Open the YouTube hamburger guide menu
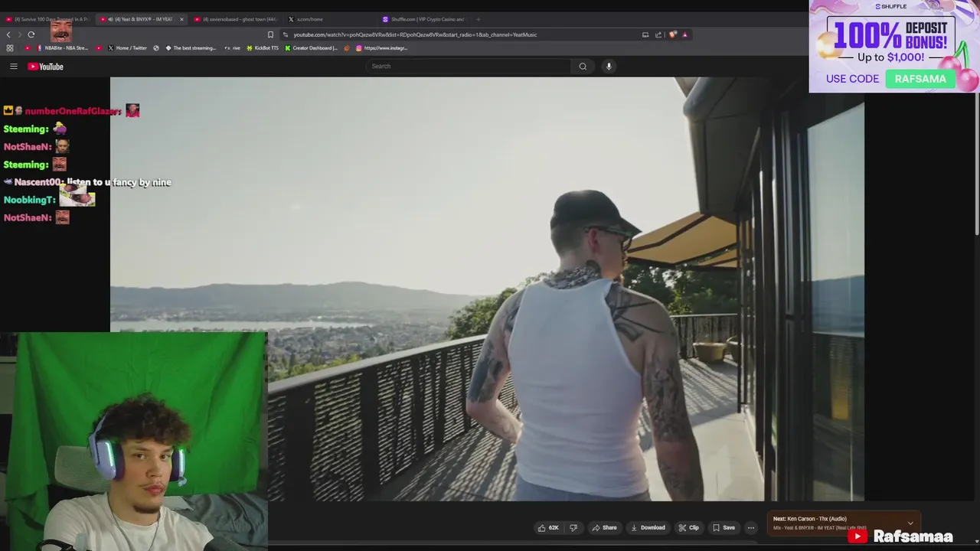The image size is (980, 551). tap(13, 67)
